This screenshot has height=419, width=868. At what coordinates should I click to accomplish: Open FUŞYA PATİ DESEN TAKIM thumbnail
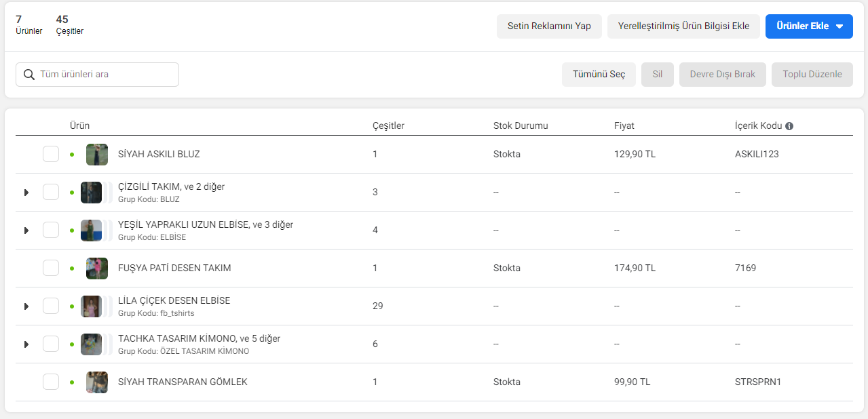(97, 268)
